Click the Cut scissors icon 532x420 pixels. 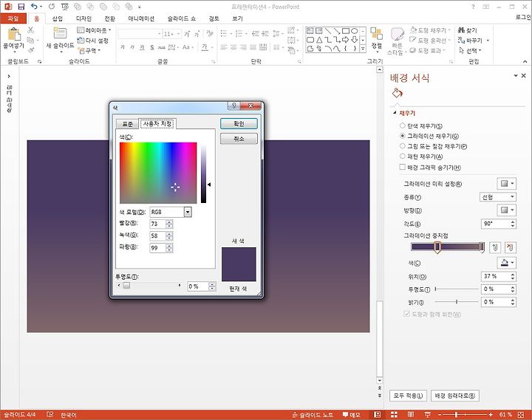(30, 30)
